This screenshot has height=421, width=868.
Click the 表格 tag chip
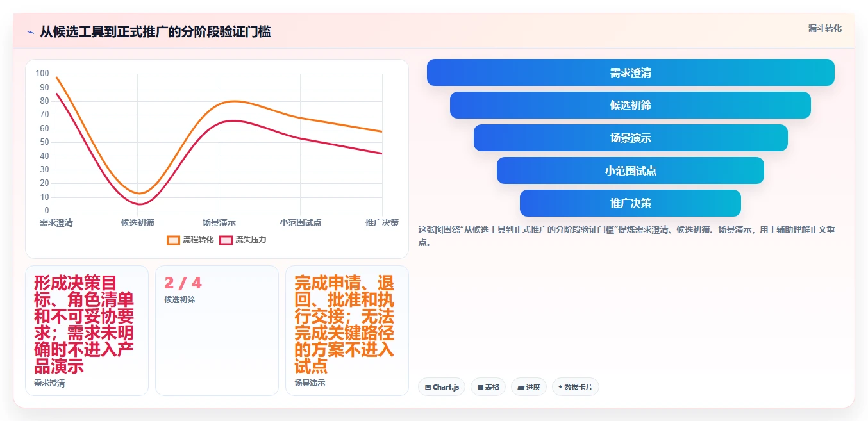click(x=488, y=387)
